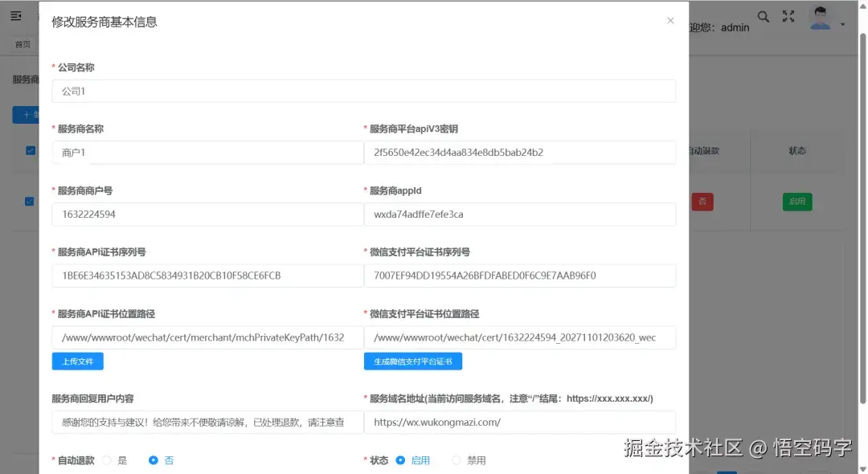Select 禁用 for 状态
Viewport: 868px width, 474px height.
[x=457, y=460]
